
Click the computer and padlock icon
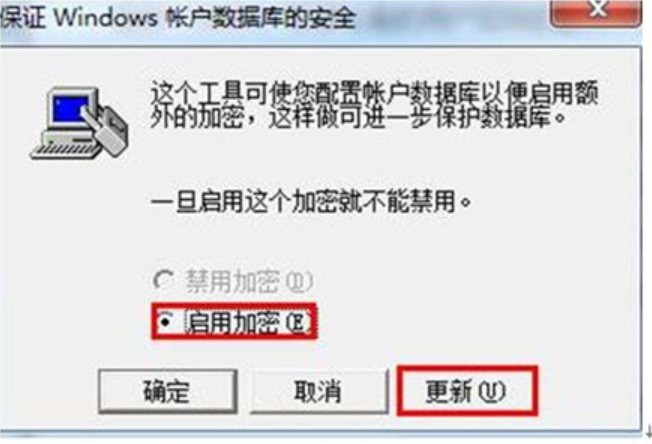tap(79, 123)
